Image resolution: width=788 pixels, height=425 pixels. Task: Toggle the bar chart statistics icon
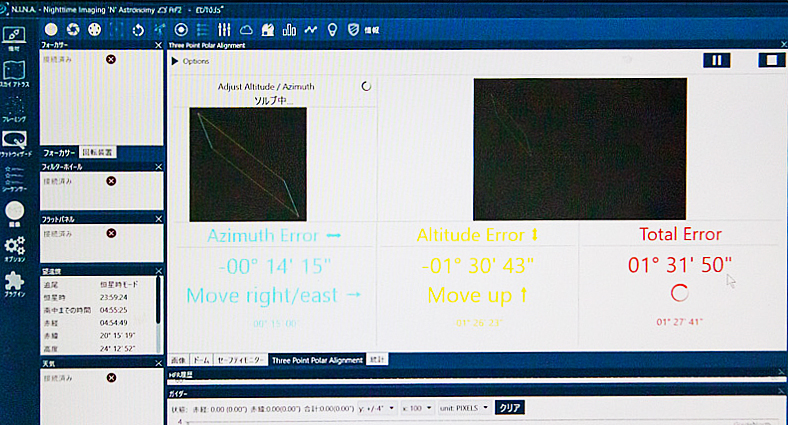point(289,30)
